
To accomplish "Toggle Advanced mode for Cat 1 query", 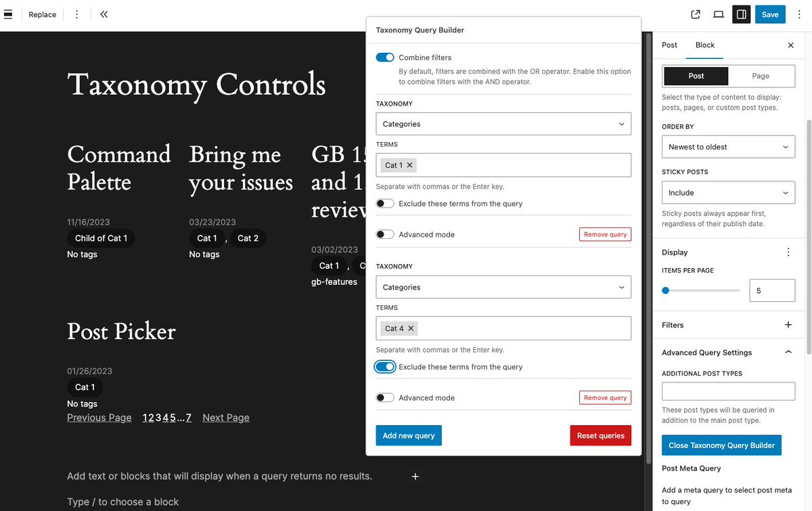I will 385,235.
